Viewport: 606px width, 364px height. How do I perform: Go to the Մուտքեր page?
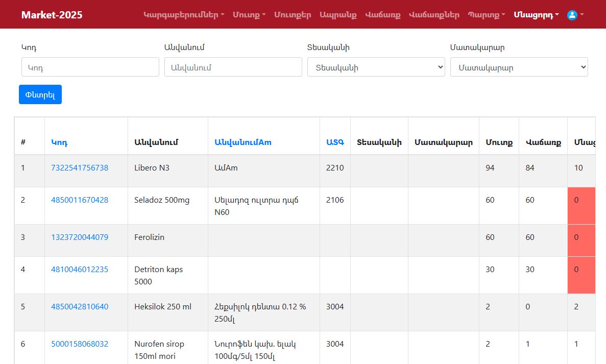click(x=293, y=15)
